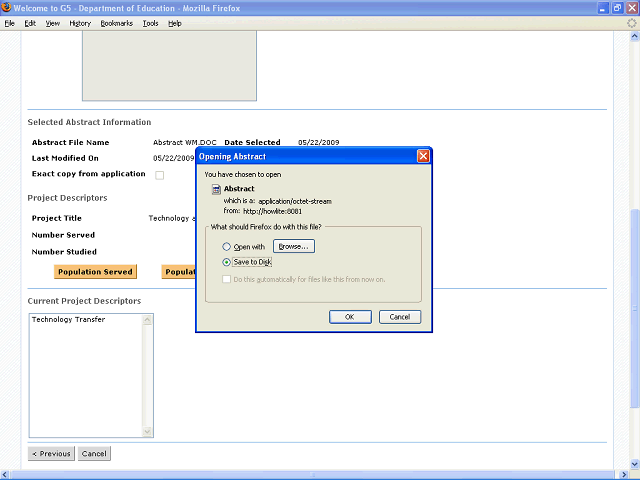Screen dimensions: 640x480
Task: Click the Abstract File Name label
Action: (x=71, y=142)
